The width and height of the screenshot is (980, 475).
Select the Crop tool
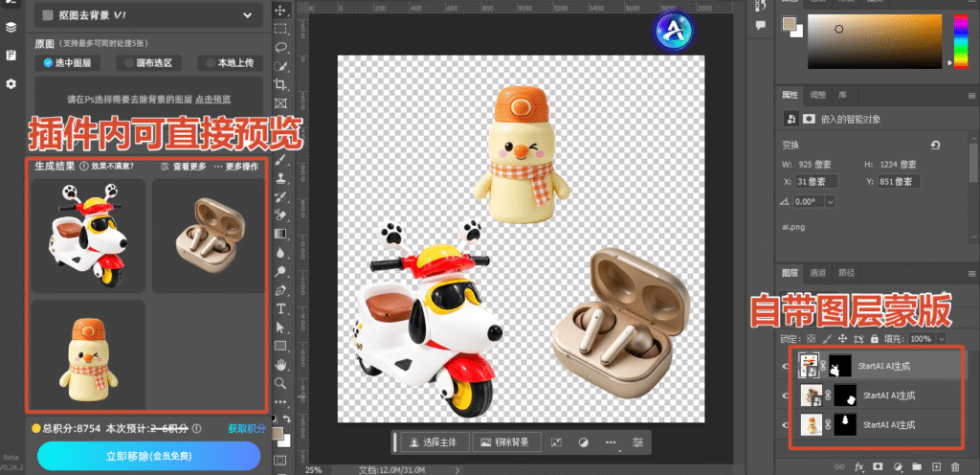pos(280,84)
